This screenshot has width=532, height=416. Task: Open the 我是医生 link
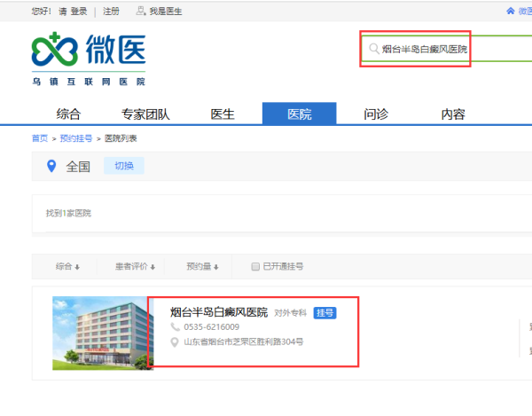click(166, 12)
